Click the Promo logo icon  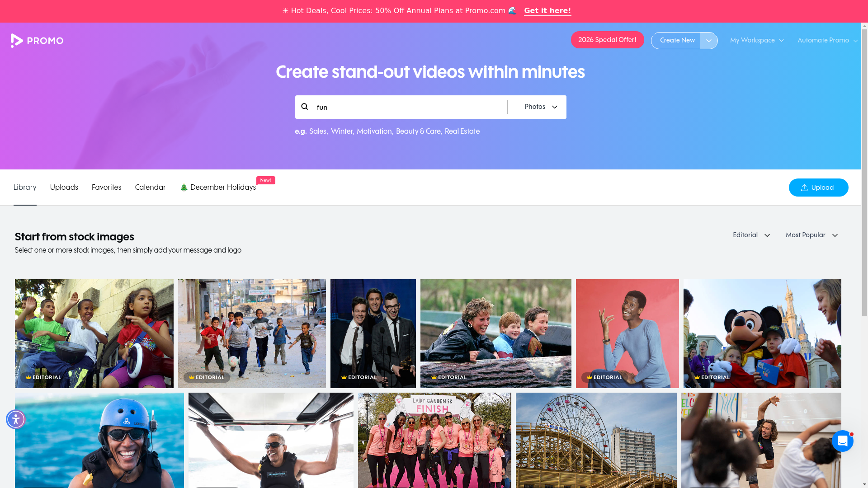(17, 41)
